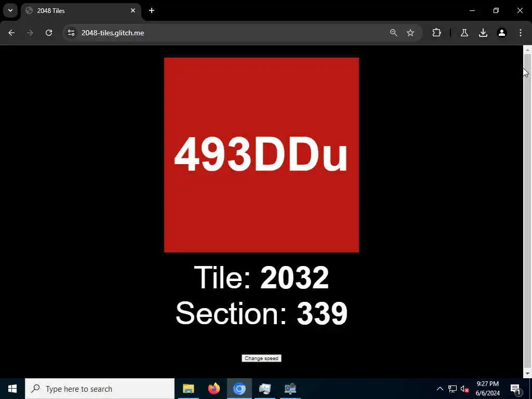Expand the tab search dropdown
532x399 pixels.
(10, 10)
